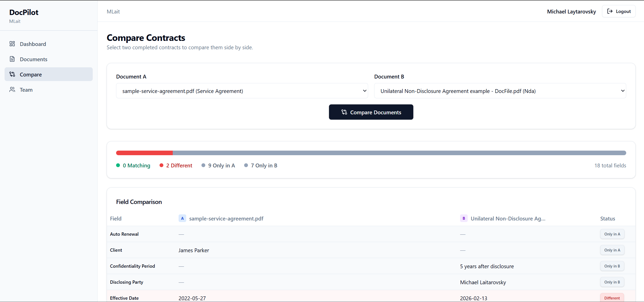
Task: Click the blue A badge in table header
Action: (x=182, y=218)
